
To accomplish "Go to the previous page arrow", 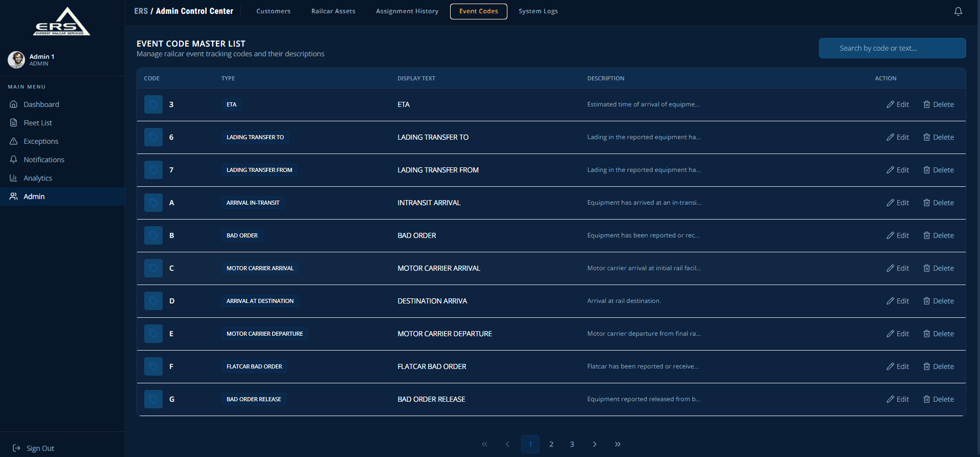I will tap(507, 444).
